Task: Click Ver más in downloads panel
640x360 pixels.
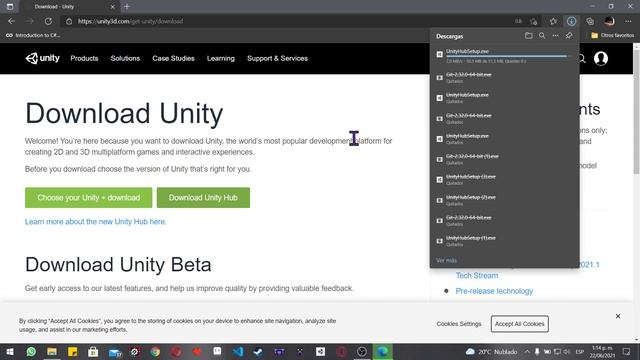Action: point(446,260)
